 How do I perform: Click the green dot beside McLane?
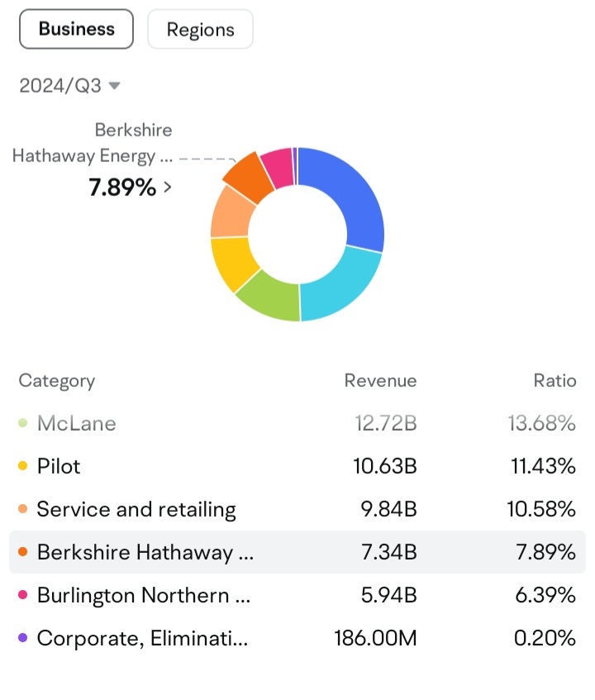point(23,423)
